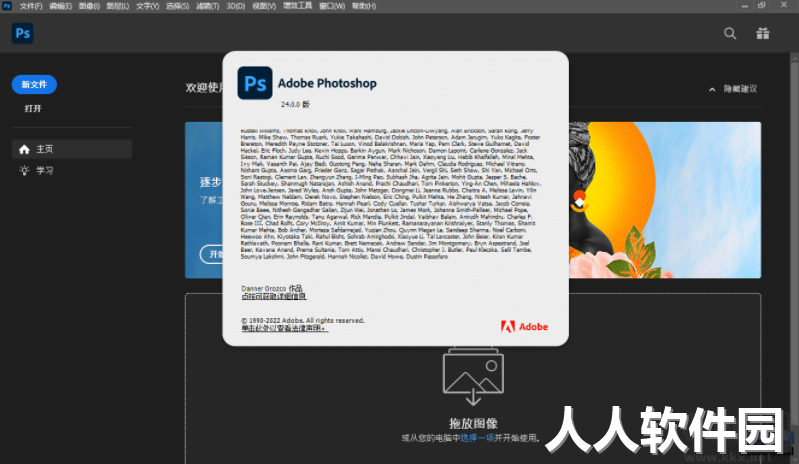Click the tutorial banner artwork image

pyautogui.click(x=665, y=200)
